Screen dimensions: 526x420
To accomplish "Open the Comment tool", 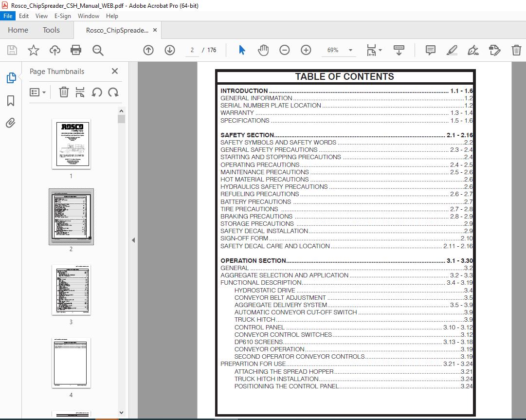I will 430,50.
